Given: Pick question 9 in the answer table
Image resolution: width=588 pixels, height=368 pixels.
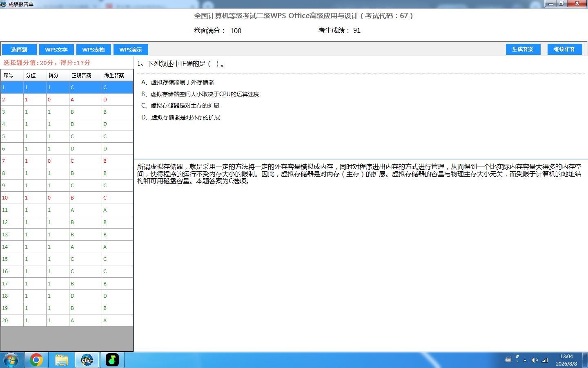Looking at the screenshot, I should click(x=67, y=185).
